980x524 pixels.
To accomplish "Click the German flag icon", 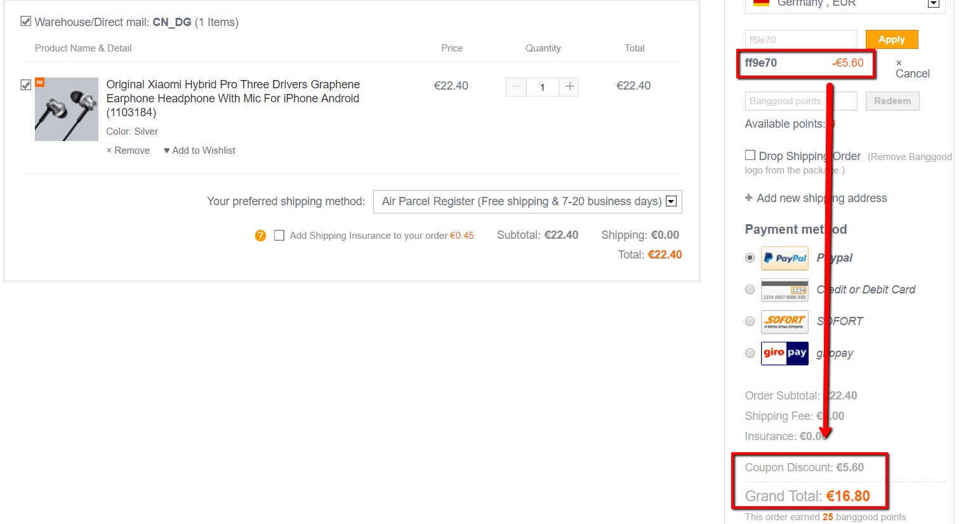I will click(761, 3).
